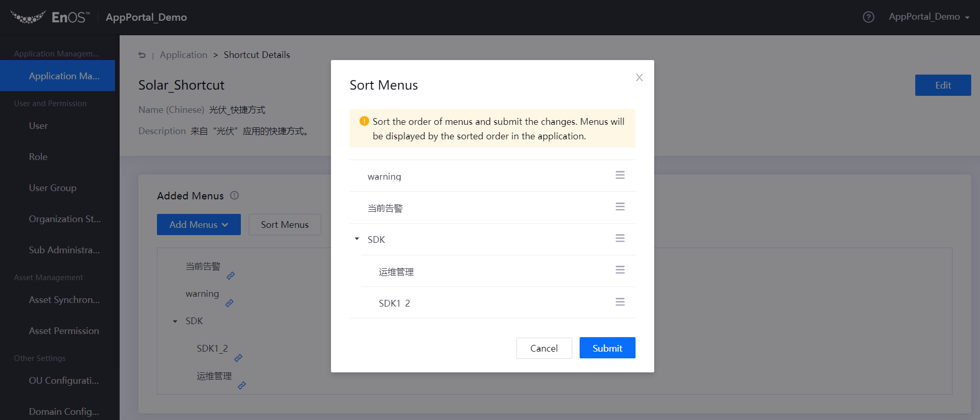The width and height of the screenshot is (980, 420).
Task: Submit the sorted menu order
Action: (x=607, y=348)
